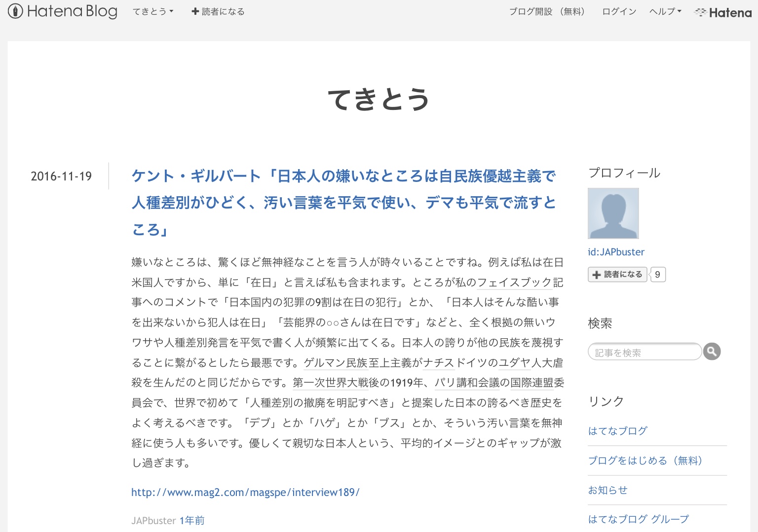Open ブログ開設（無料） link
758x532 pixels.
tap(547, 11)
